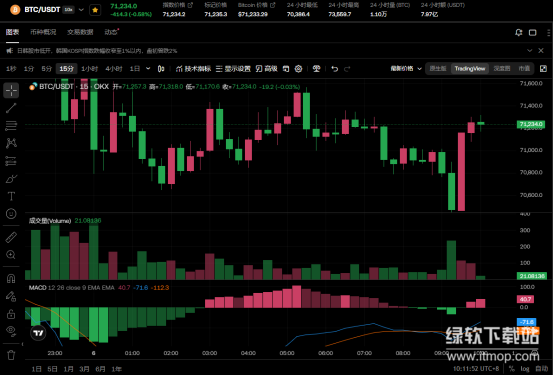This screenshot has height=376, width=554.
Task: Select the trend line drawing tool
Action: coord(11,108)
